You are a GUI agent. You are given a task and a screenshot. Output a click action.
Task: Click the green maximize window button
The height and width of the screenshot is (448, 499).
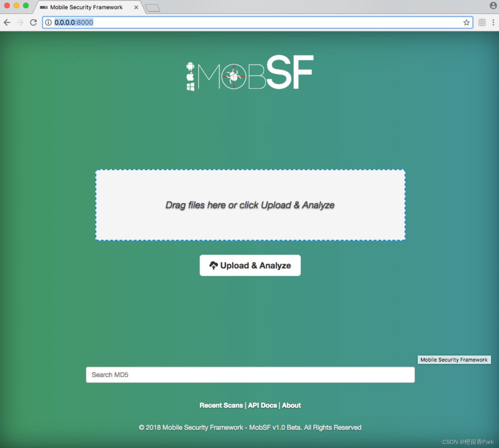click(26, 6)
